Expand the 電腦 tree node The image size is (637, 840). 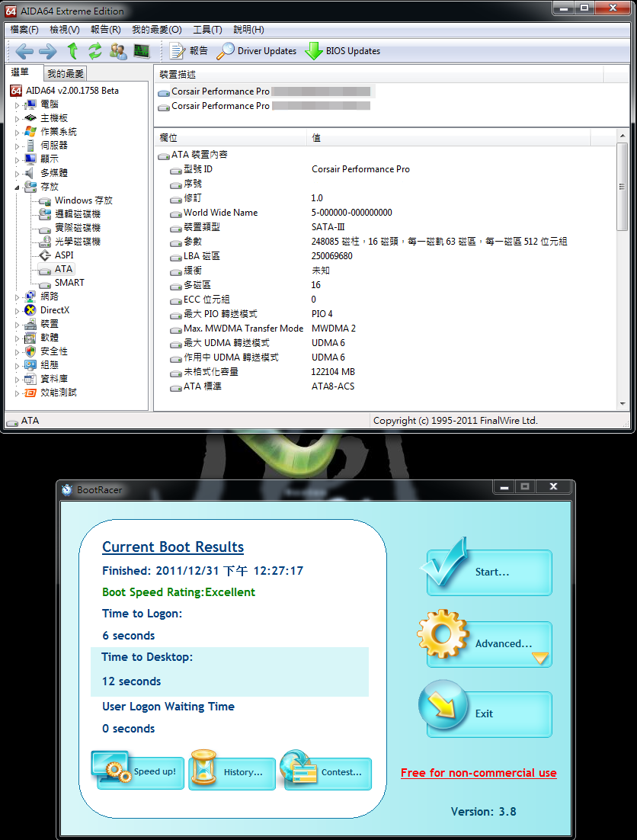click(x=17, y=104)
